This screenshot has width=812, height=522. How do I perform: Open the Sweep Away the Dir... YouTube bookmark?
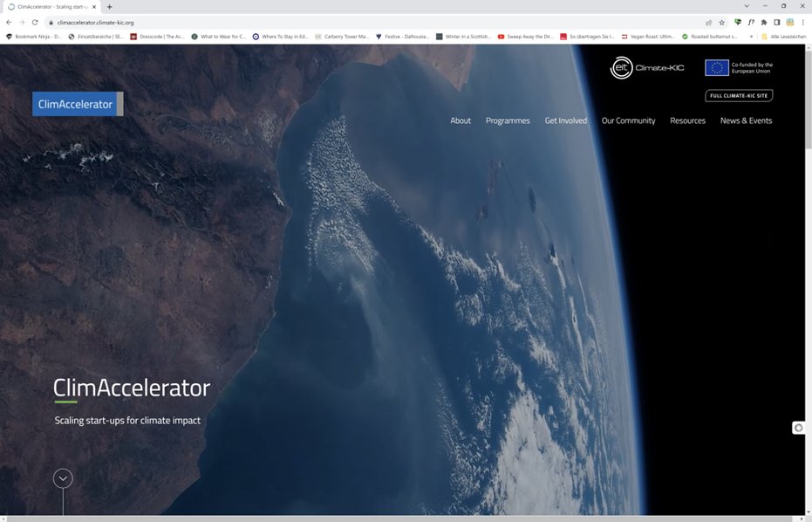coord(526,37)
